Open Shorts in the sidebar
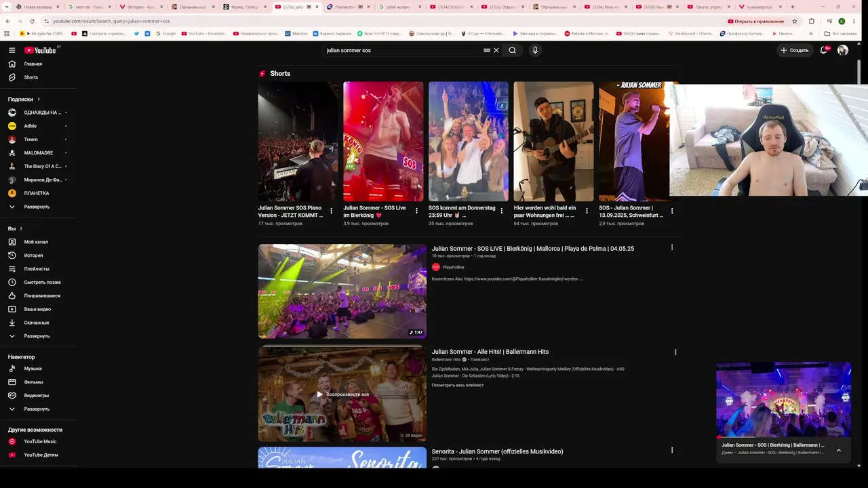Image resolution: width=868 pixels, height=488 pixels. [31, 77]
